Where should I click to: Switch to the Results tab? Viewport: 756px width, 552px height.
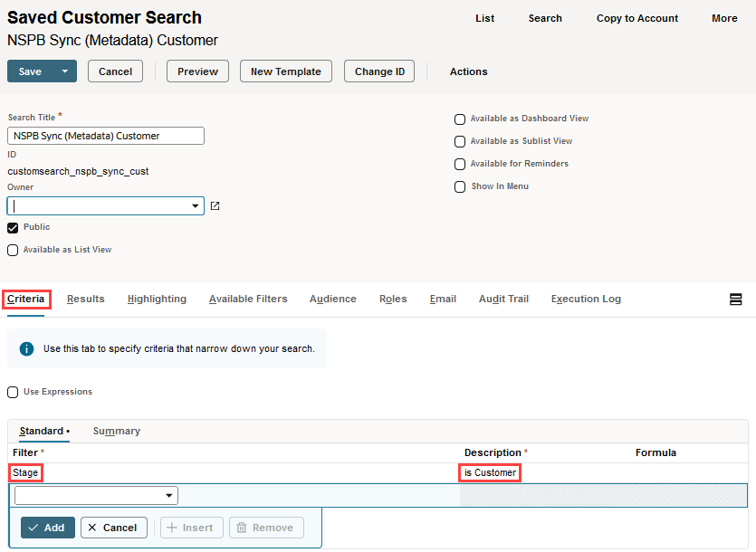[86, 299]
